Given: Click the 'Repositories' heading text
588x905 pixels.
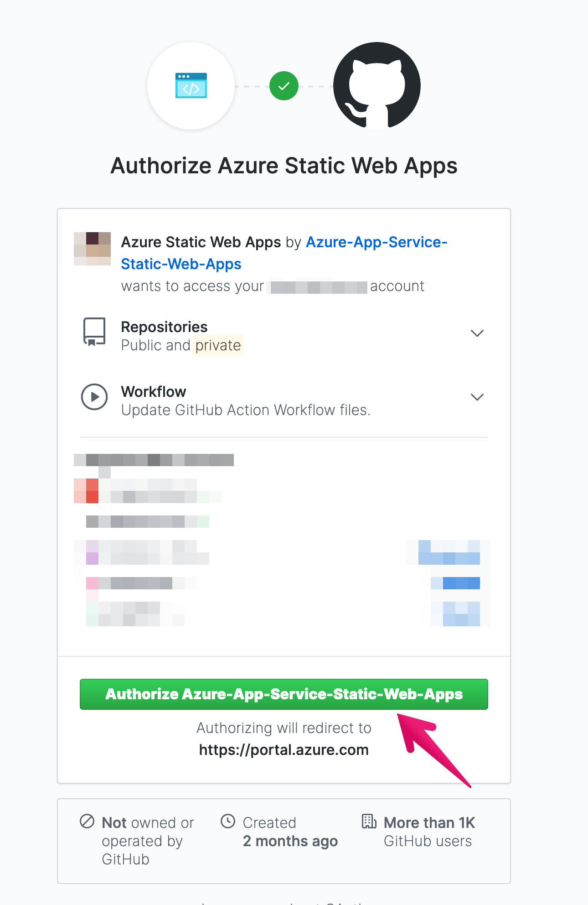Looking at the screenshot, I should [x=164, y=327].
